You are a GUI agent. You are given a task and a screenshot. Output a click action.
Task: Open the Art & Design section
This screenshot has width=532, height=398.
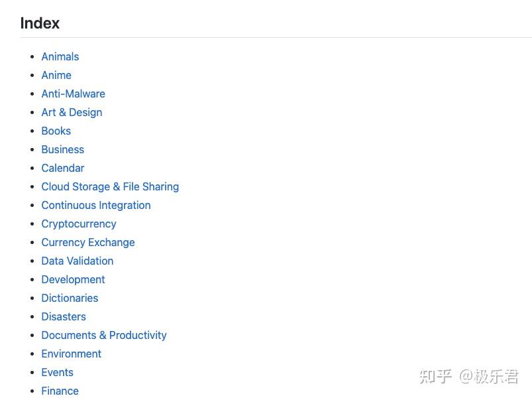coord(72,112)
